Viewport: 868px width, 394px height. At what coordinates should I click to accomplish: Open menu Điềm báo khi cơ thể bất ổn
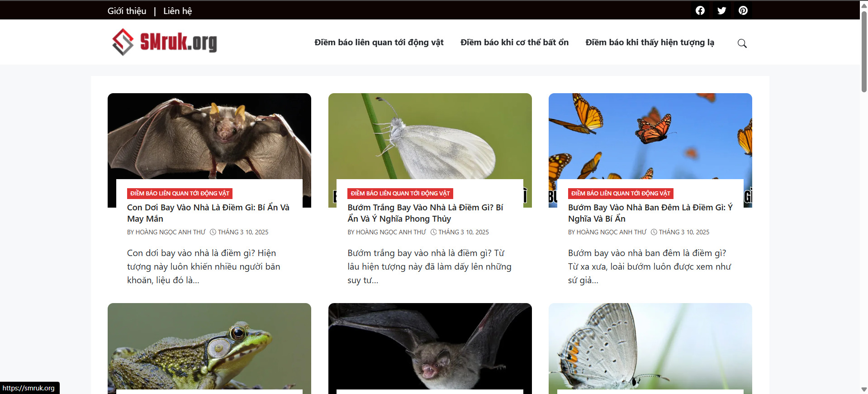click(x=514, y=42)
